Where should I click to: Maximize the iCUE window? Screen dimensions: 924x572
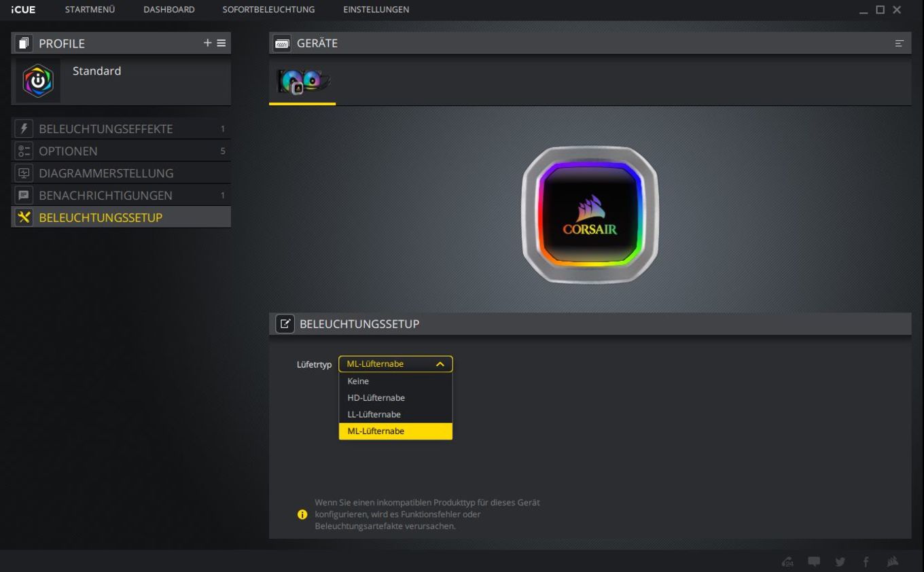pos(881,10)
